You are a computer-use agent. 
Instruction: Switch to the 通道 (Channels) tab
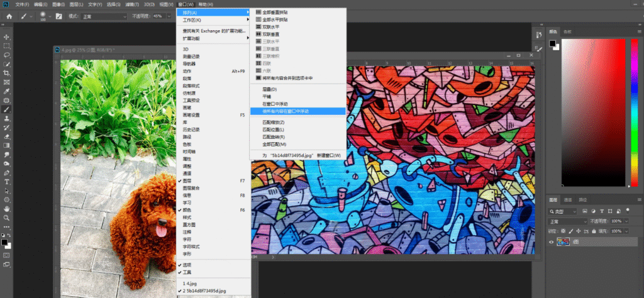tap(568, 200)
